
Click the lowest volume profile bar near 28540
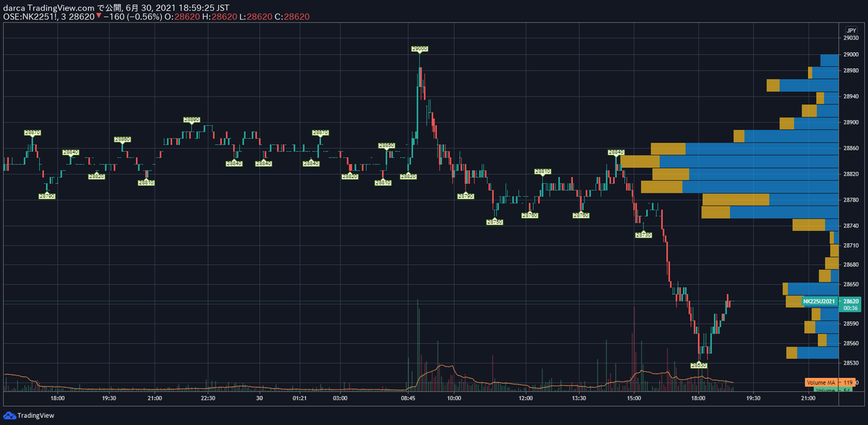(x=812, y=353)
